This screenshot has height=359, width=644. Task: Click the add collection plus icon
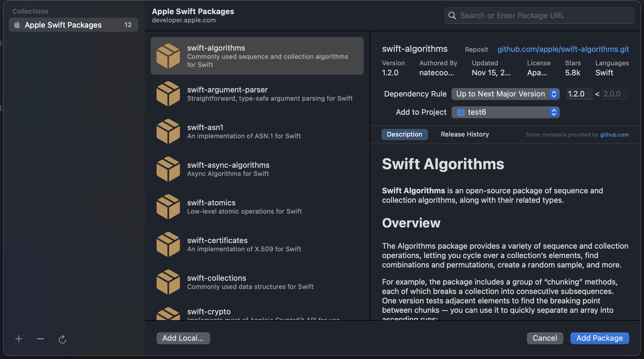[18, 339]
